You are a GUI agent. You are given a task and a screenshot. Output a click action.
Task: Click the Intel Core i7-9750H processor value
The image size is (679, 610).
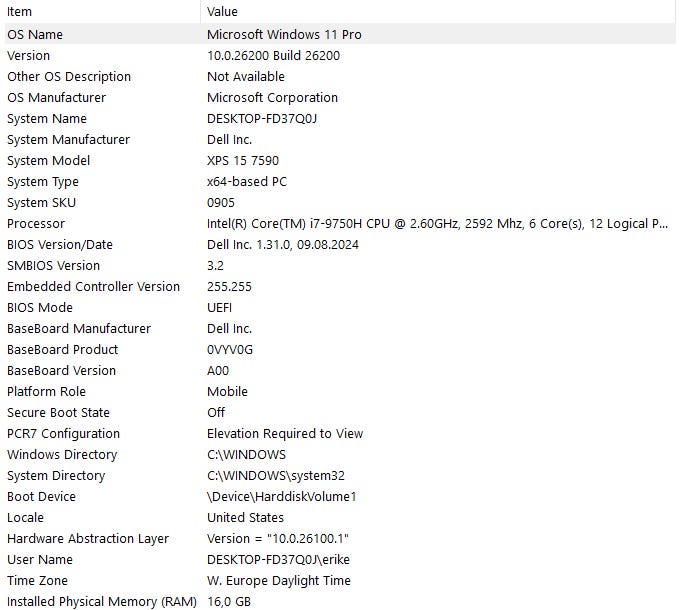[437, 223]
